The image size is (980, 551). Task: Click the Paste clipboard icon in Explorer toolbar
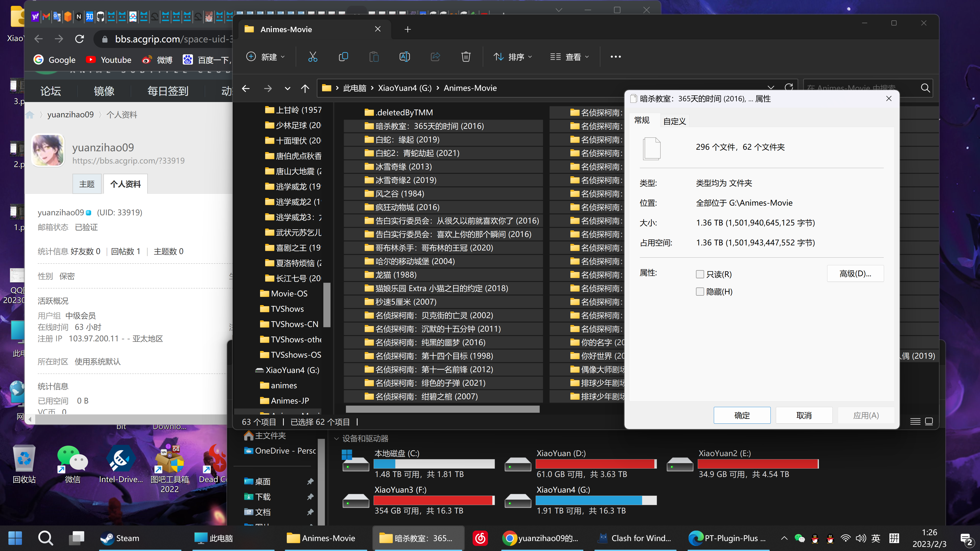point(374,57)
